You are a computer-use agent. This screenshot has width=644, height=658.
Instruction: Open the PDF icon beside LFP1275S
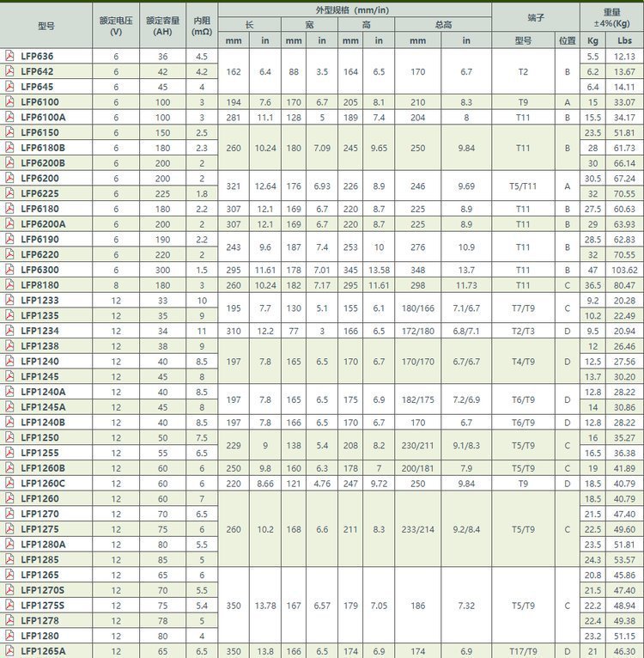[x=9, y=606]
